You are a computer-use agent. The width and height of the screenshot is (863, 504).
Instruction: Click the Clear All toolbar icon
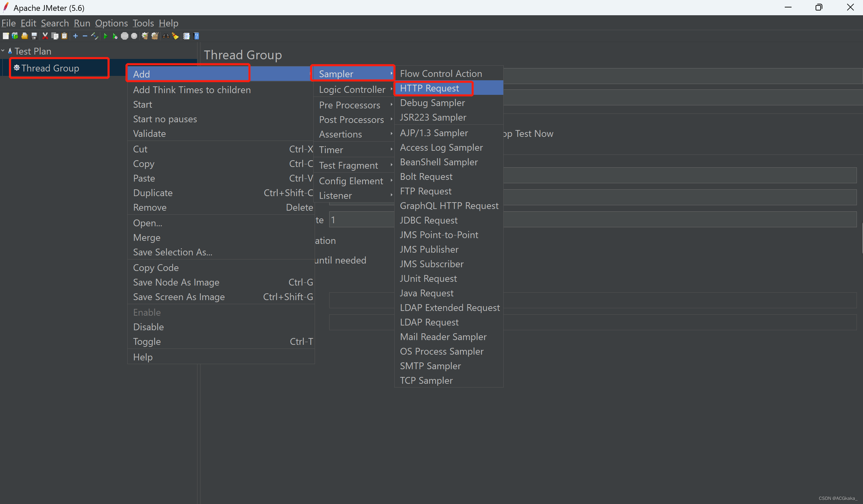[x=155, y=36]
